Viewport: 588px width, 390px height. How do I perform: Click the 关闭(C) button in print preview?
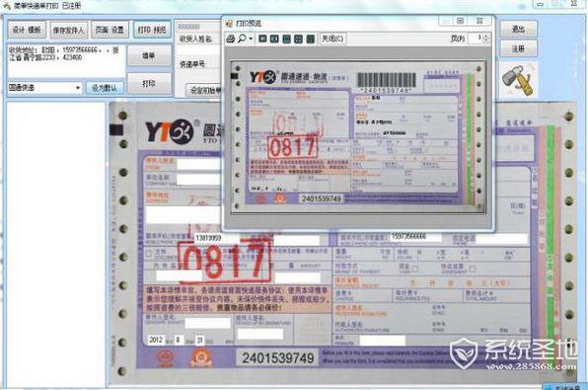(x=332, y=39)
